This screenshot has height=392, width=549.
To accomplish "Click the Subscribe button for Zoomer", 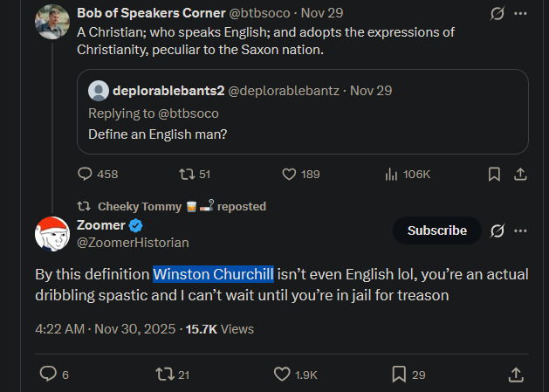I will pos(437,230).
